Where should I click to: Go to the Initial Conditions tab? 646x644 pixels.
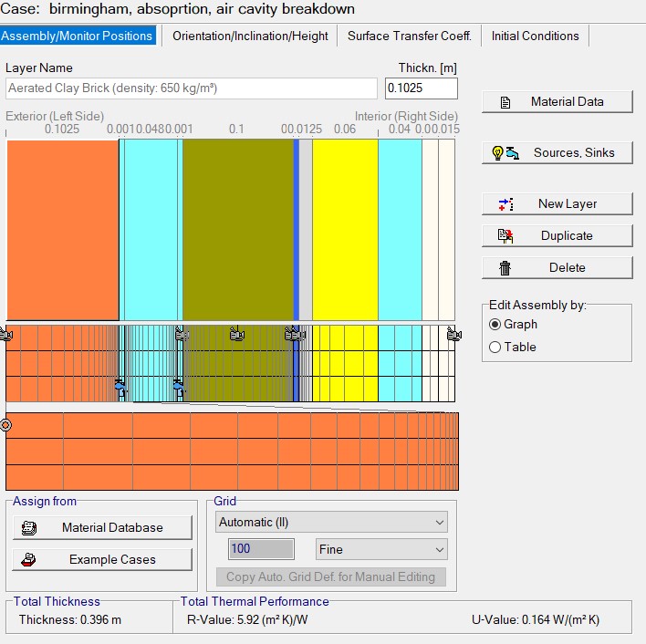click(x=535, y=36)
